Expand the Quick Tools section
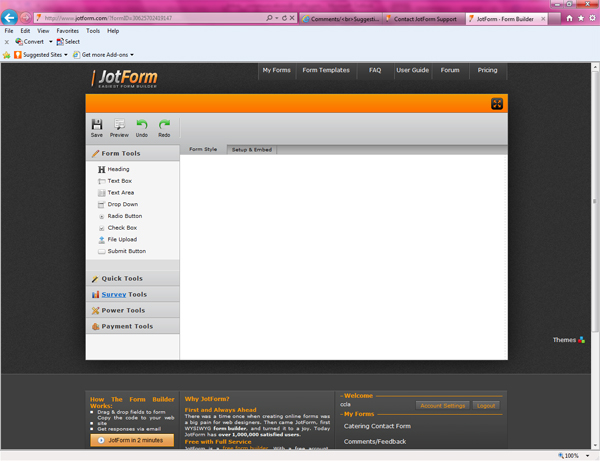The image size is (600, 461). click(132, 279)
